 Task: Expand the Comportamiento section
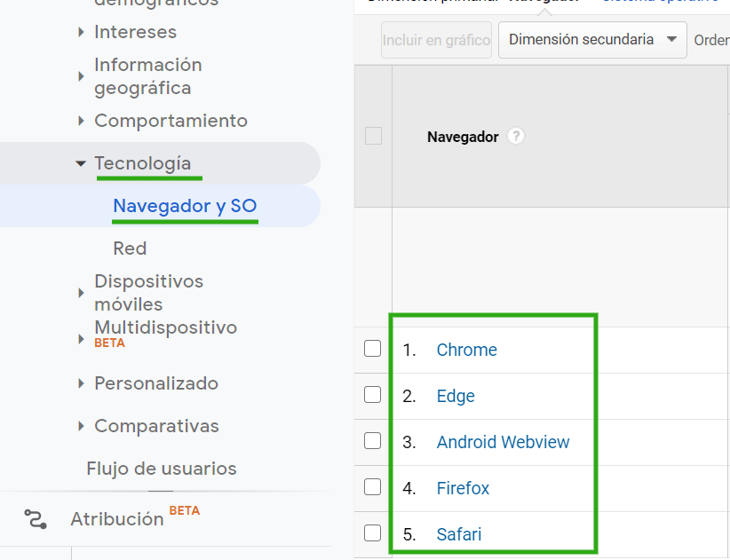click(81, 121)
